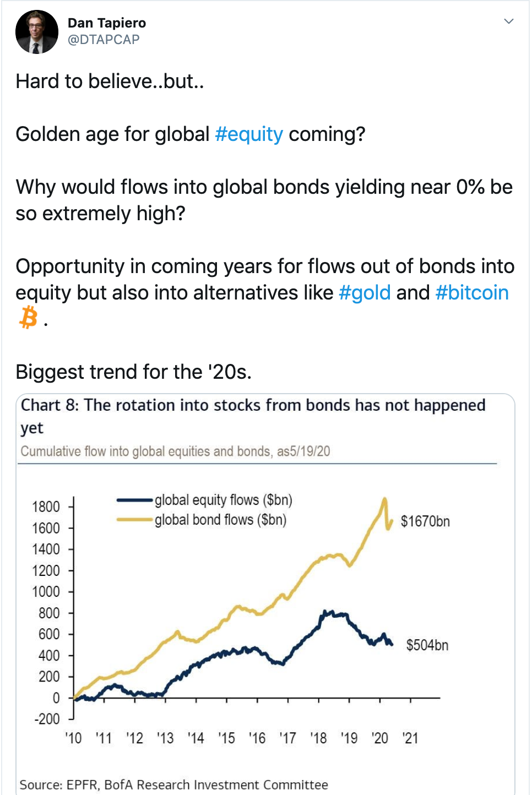The image size is (532, 795).
Task: Click the $504bn equity flows label
Action: pos(427,645)
